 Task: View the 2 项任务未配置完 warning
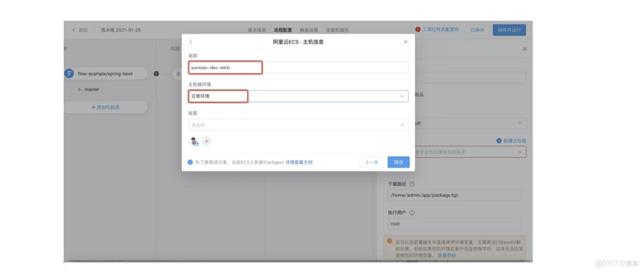coord(437,29)
